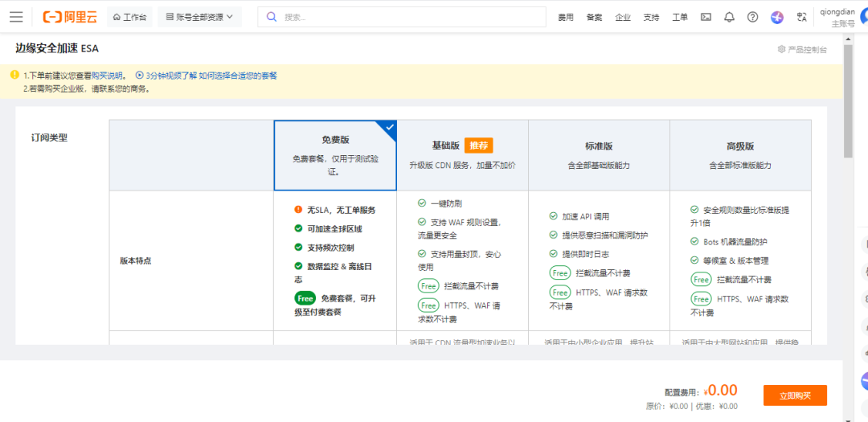This screenshot has height=422, width=868.
Task: Focus the top search box
Action: pos(402,17)
